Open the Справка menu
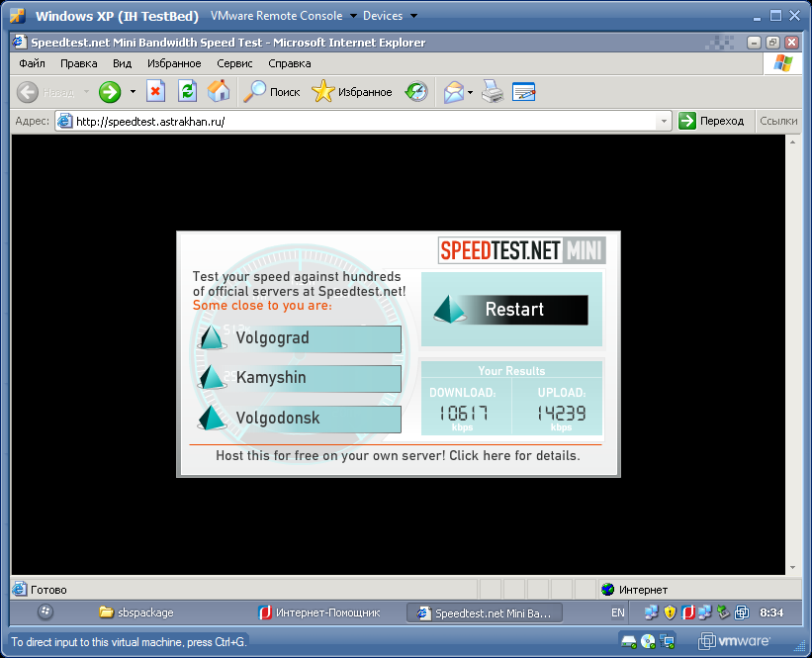Viewport: 812px width, 658px height. point(290,63)
